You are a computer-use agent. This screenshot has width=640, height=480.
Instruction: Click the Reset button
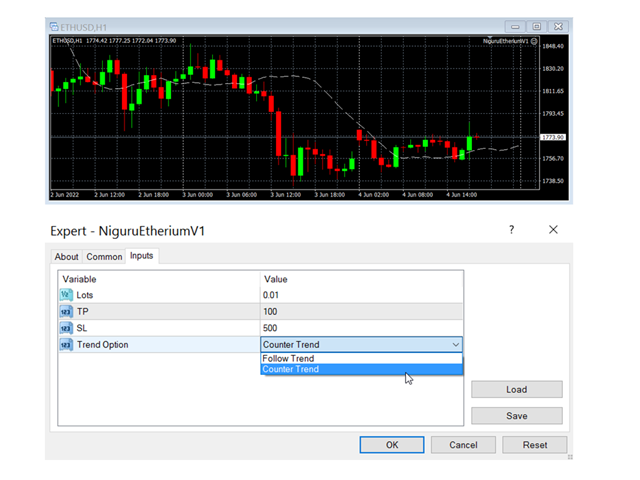(x=535, y=445)
